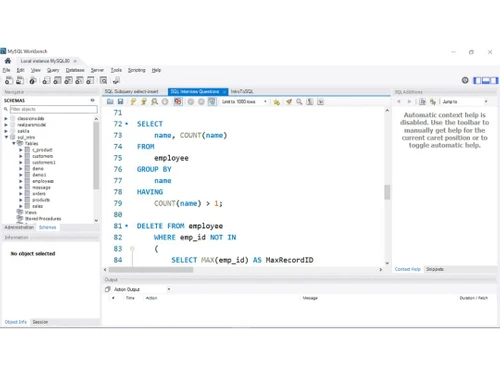Collapse the sql_intro schema
The image size is (500, 375).
point(6,137)
